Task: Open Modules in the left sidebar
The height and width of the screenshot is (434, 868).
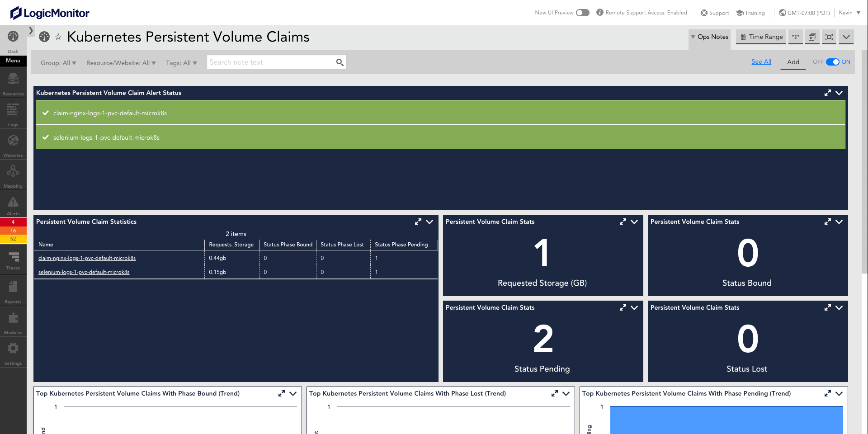Action: tap(13, 322)
